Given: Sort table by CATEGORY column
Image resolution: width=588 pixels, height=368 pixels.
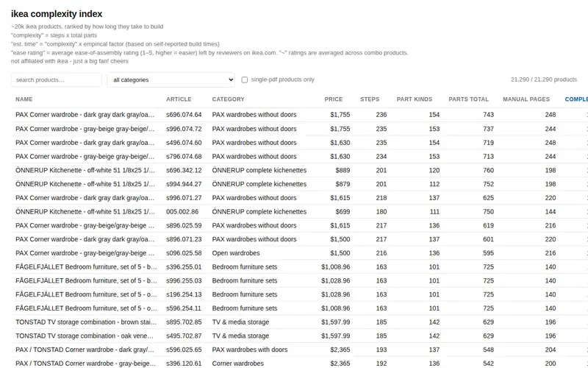Looking at the screenshot, I should [228, 99].
